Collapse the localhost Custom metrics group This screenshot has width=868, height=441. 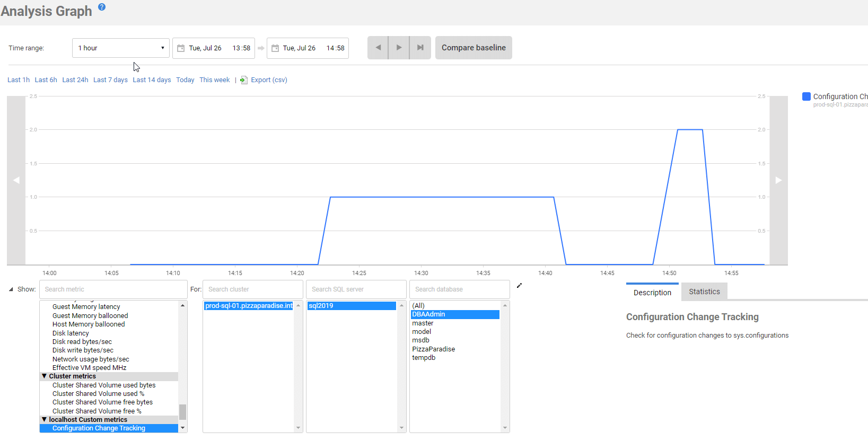click(x=45, y=420)
